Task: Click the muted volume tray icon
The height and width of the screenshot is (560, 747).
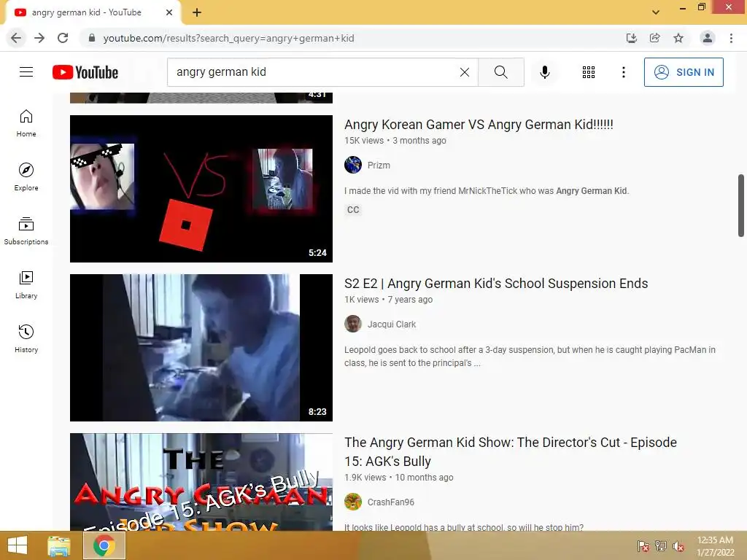Action: tap(678, 546)
